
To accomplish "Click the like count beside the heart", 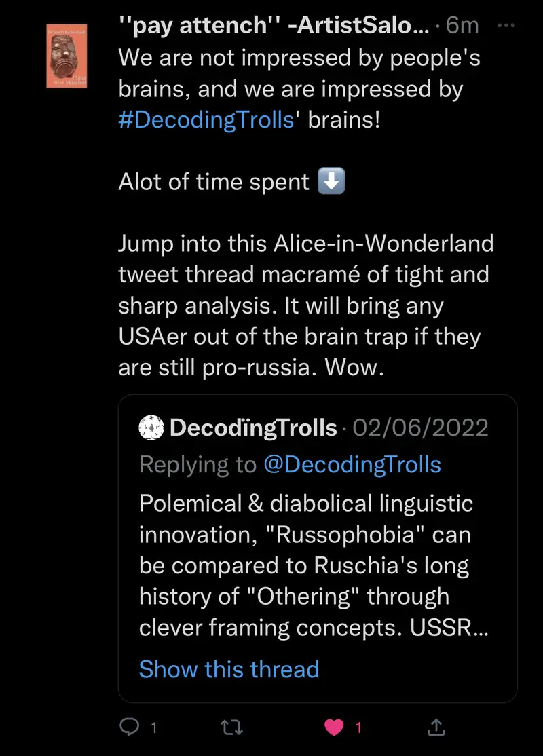I will [359, 728].
